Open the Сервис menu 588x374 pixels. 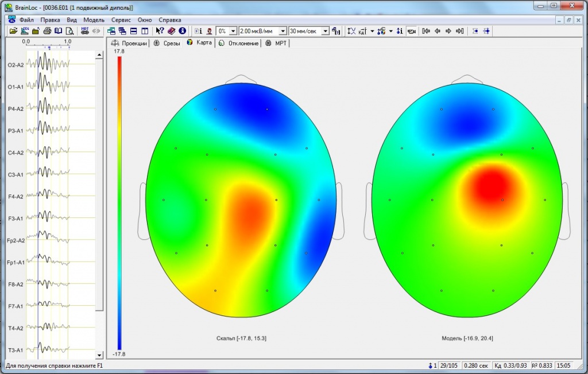point(121,20)
